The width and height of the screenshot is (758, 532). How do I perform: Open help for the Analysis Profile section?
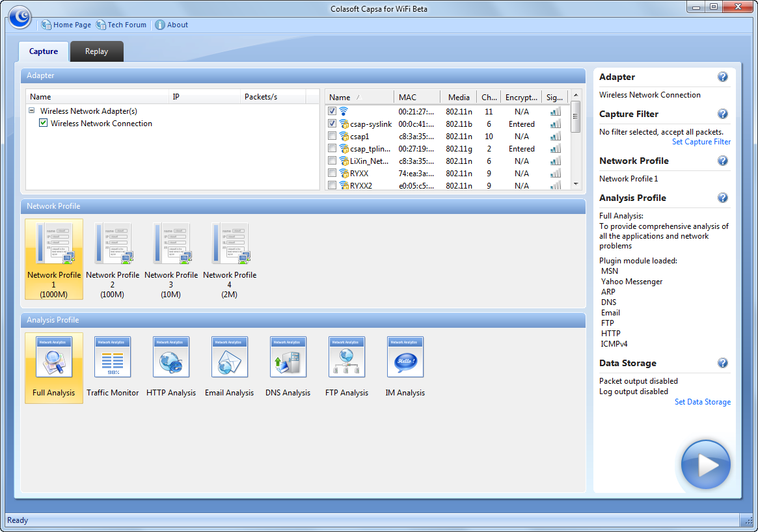coord(723,198)
